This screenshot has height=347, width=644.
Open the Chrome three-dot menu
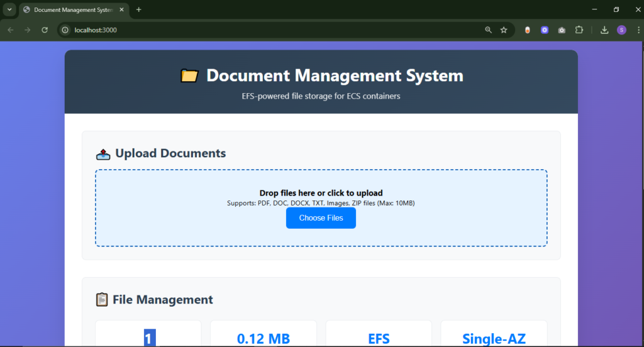638,30
